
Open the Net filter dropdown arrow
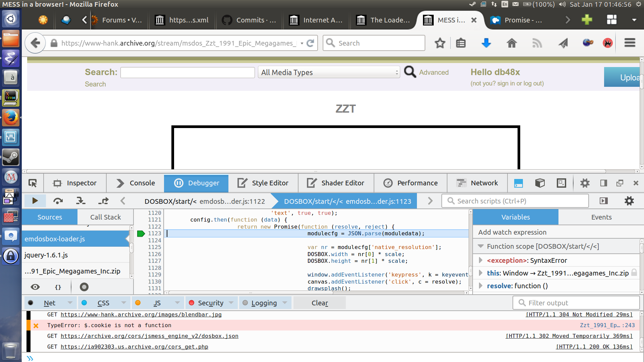point(70,303)
